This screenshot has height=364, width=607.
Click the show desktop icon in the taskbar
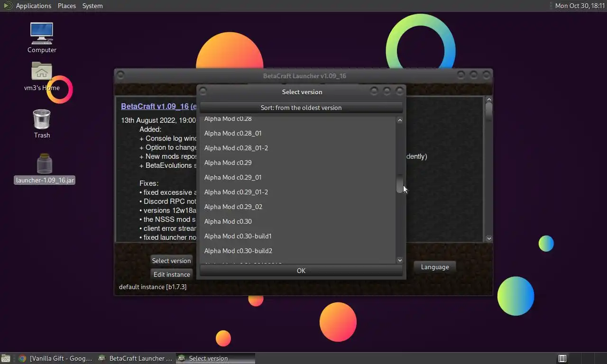tap(6, 358)
